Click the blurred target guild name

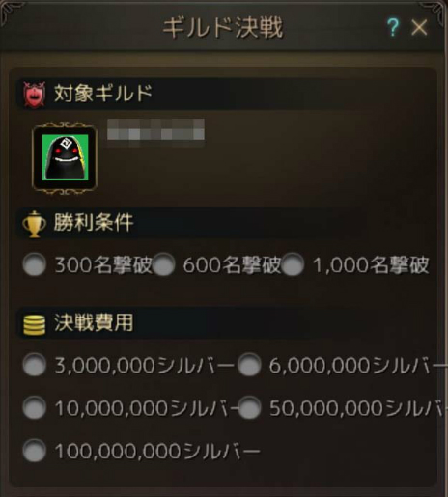point(155,129)
